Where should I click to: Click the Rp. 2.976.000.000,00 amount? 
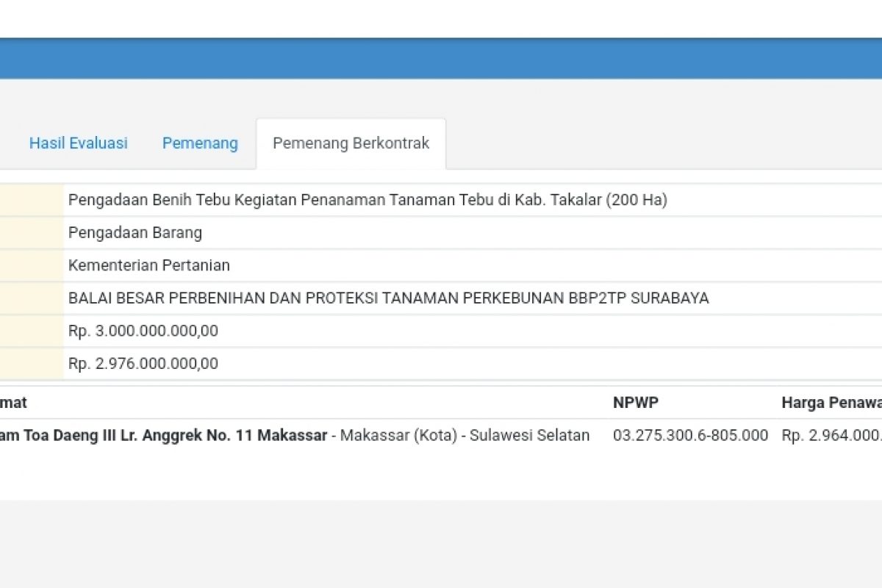143,364
